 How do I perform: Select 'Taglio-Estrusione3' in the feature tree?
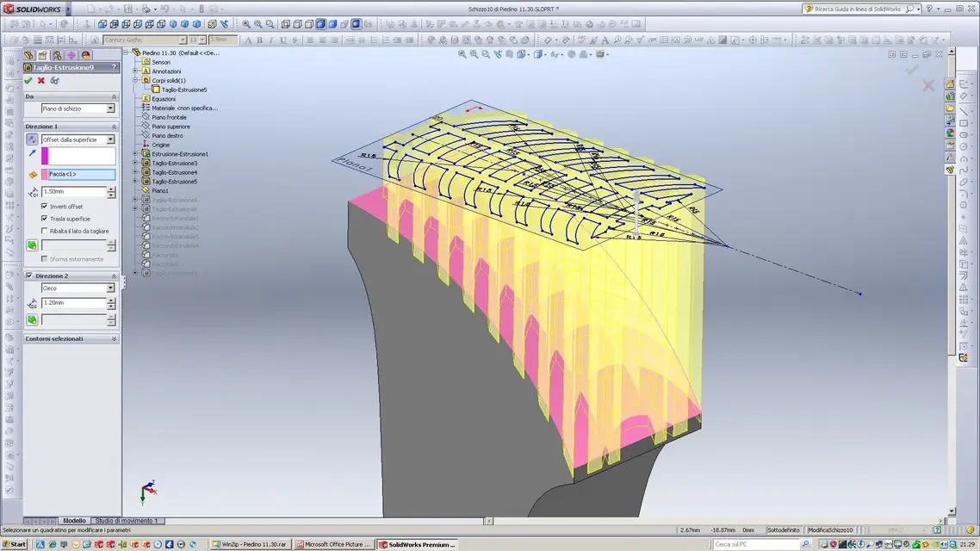(174, 163)
